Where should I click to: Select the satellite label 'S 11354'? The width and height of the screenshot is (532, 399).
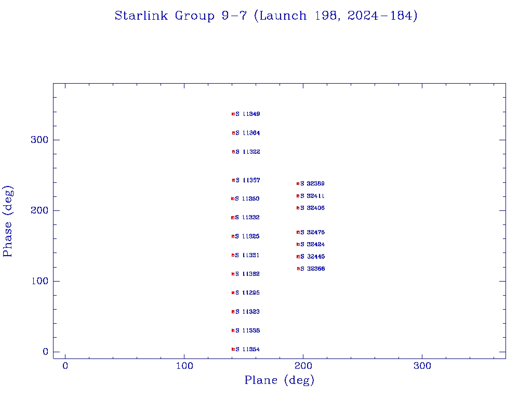pos(248,349)
